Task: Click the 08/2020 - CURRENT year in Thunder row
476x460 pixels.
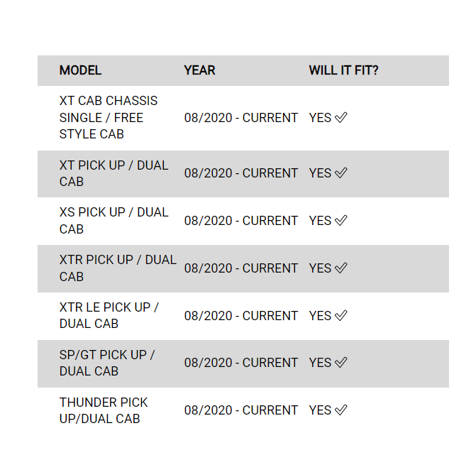Action: 241,410
